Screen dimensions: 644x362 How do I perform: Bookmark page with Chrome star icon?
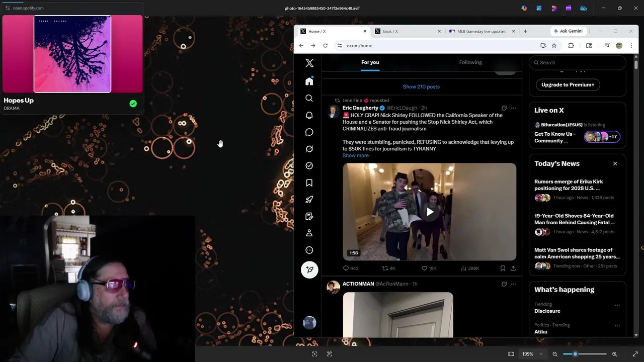pos(554,46)
